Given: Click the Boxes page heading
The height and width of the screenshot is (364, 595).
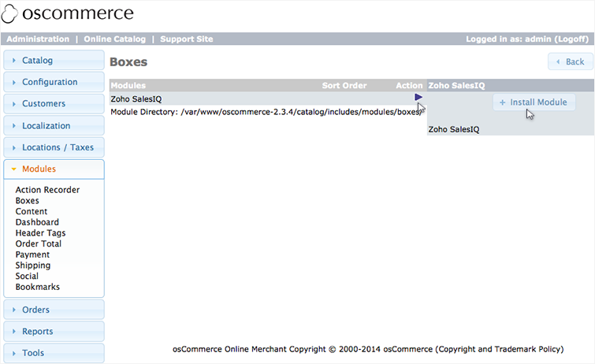Looking at the screenshot, I should [x=128, y=62].
